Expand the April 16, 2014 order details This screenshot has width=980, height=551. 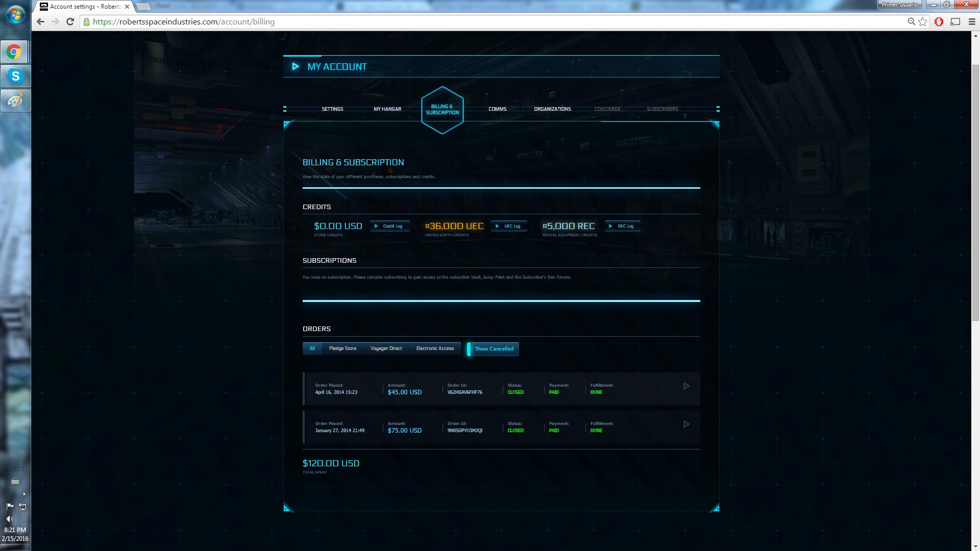pyautogui.click(x=687, y=386)
